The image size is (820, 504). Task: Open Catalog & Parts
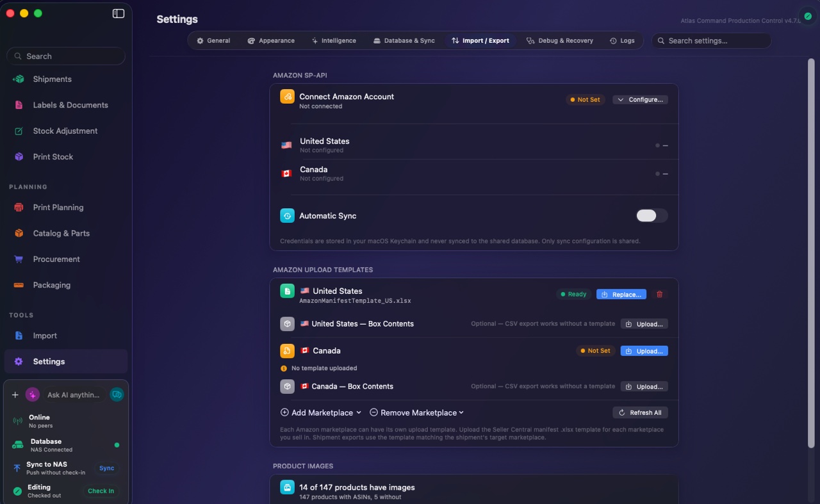(66, 233)
